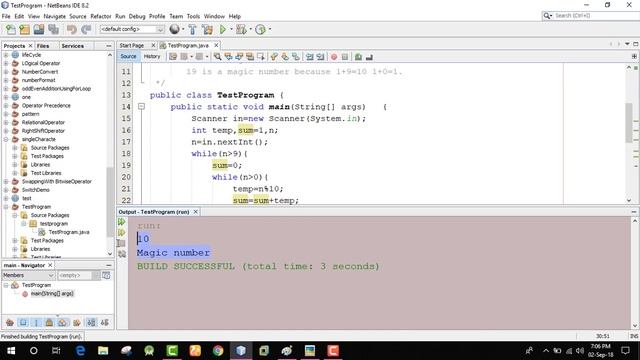This screenshot has height=360, width=640.
Task: Click the Stop icon in Output panel sidebar
Action: [122, 243]
